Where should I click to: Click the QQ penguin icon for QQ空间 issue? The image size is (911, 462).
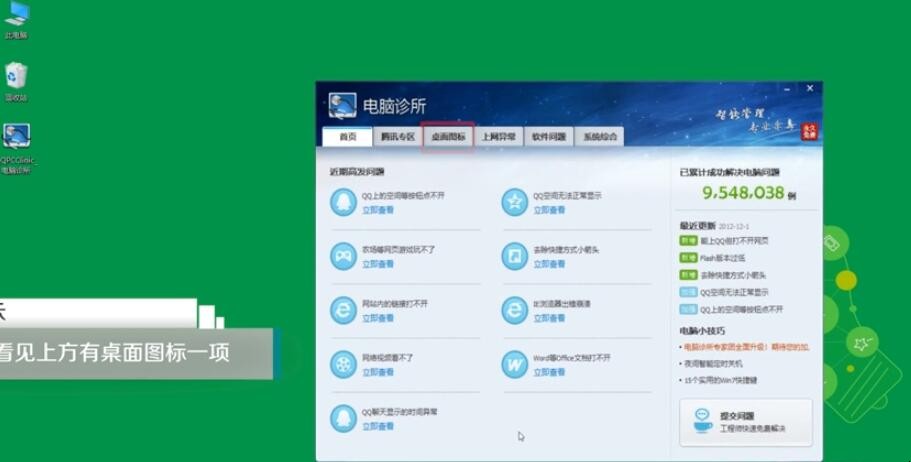pyautogui.click(x=343, y=203)
